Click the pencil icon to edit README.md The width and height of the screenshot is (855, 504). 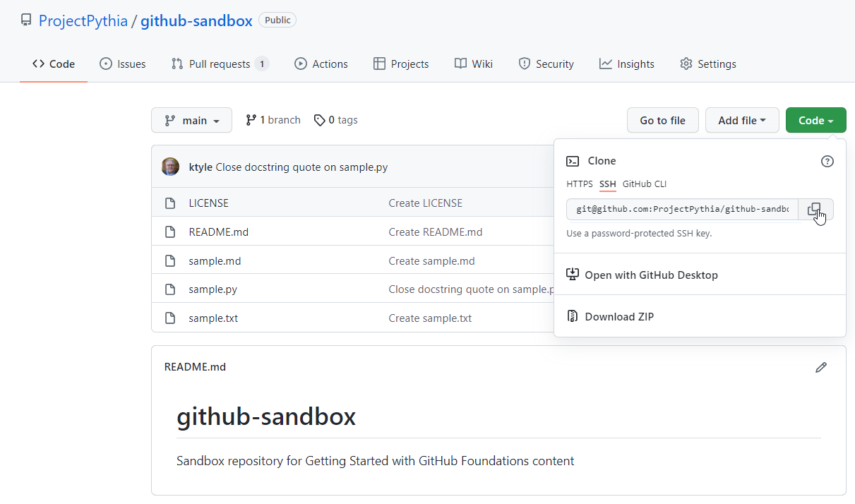821,367
